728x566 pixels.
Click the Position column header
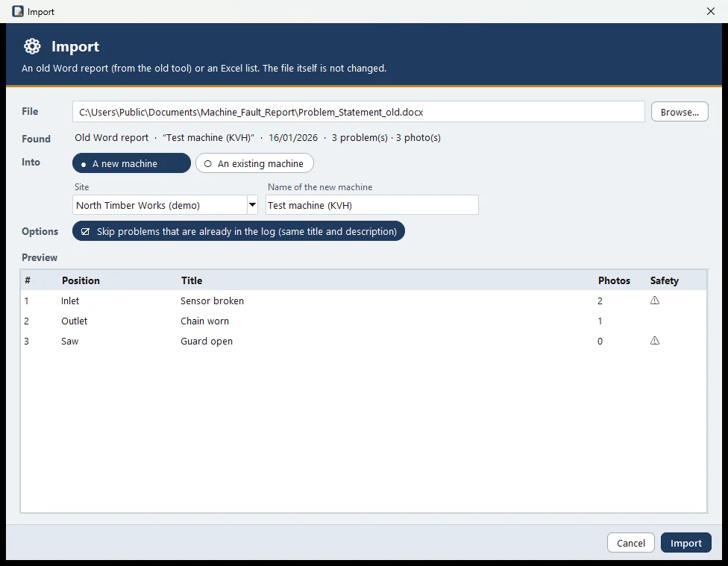(81, 280)
